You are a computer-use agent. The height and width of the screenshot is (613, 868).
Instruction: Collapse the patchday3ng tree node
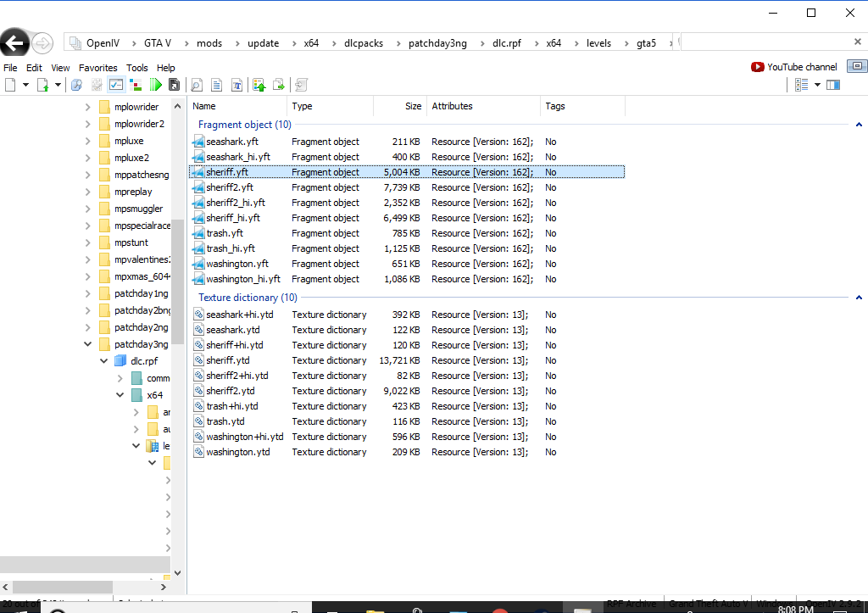point(88,344)
